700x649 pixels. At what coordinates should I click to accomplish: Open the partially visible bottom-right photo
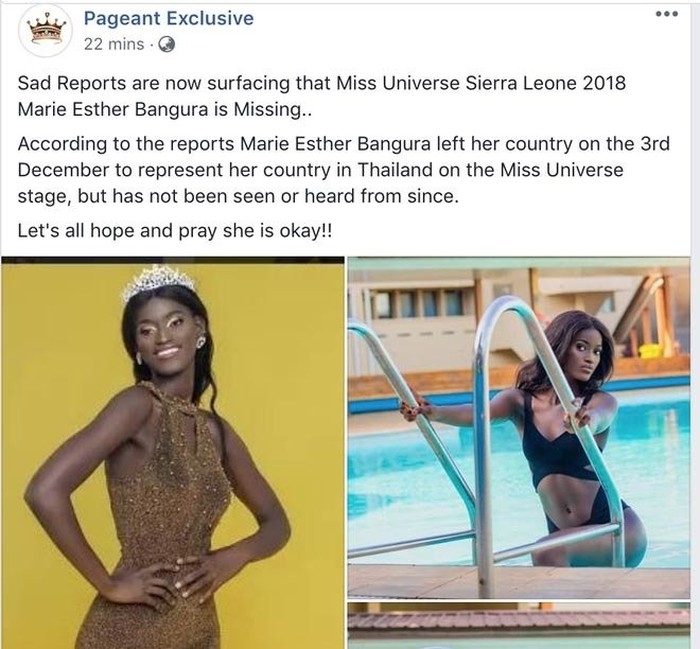tap(519, 626)
